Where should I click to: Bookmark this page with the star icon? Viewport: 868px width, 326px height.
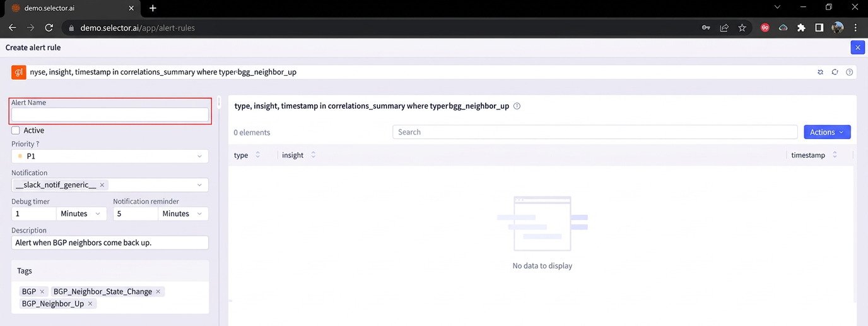click(742, 28)
